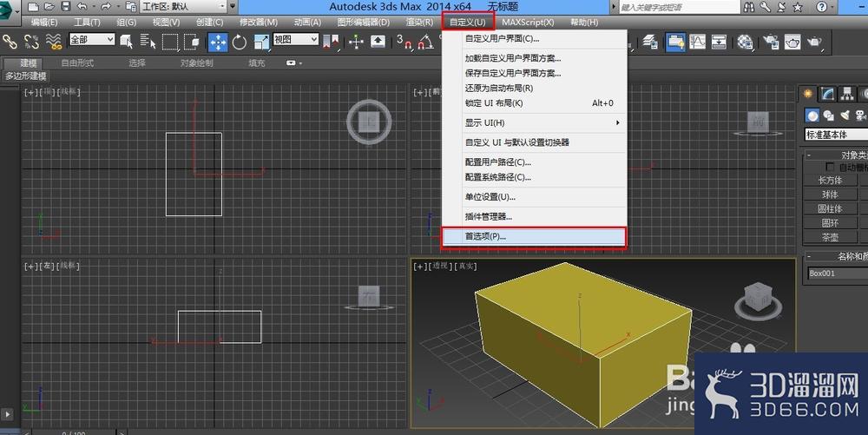868x435 pixels.
Task: Click the 茶壶 teapot button
Action: pyautogui.click(x=830, y=237)
